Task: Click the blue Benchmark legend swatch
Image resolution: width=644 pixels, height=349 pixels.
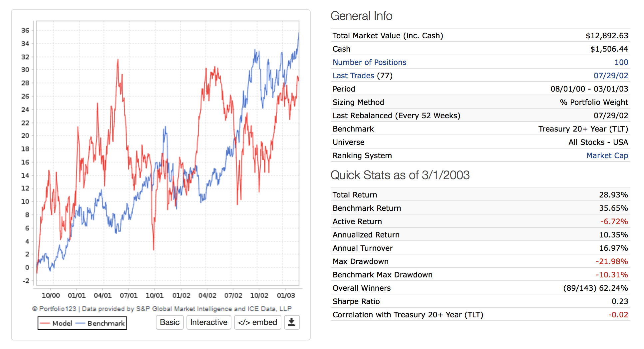Action: pyautogui.click(x=80, y=323)
